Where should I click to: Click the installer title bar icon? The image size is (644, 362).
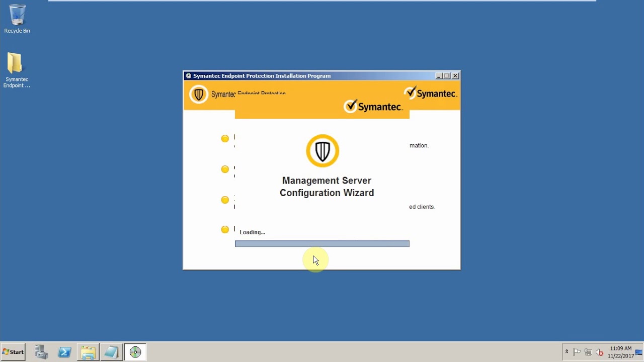tap(188, 76)
